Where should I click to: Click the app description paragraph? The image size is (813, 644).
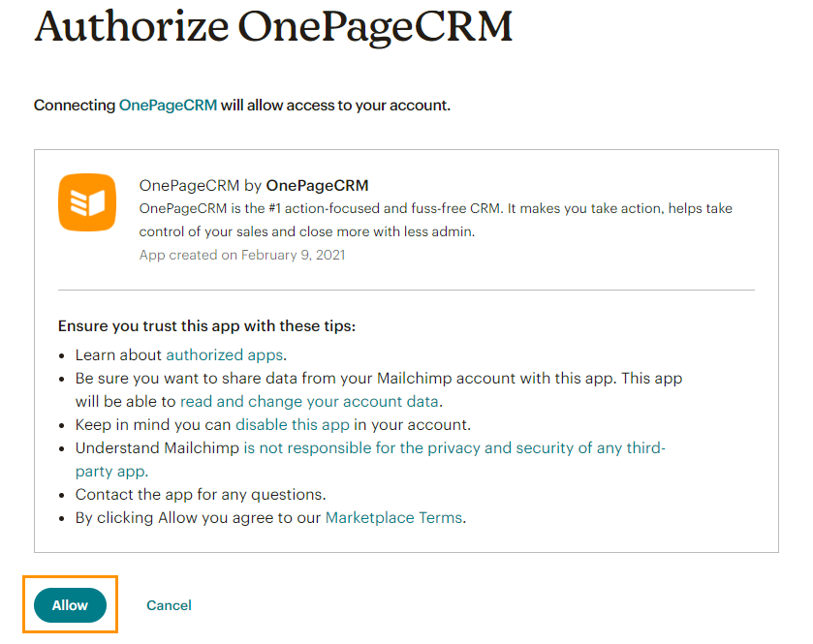(388, 220)
